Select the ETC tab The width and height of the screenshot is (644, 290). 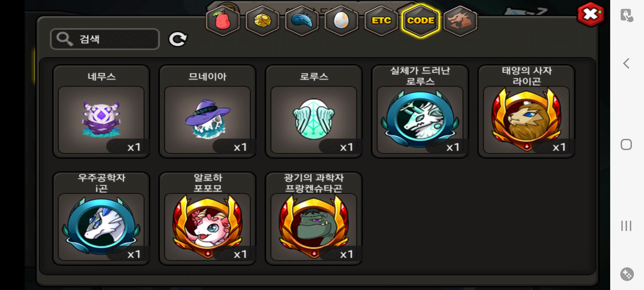[x=381, y=21]
